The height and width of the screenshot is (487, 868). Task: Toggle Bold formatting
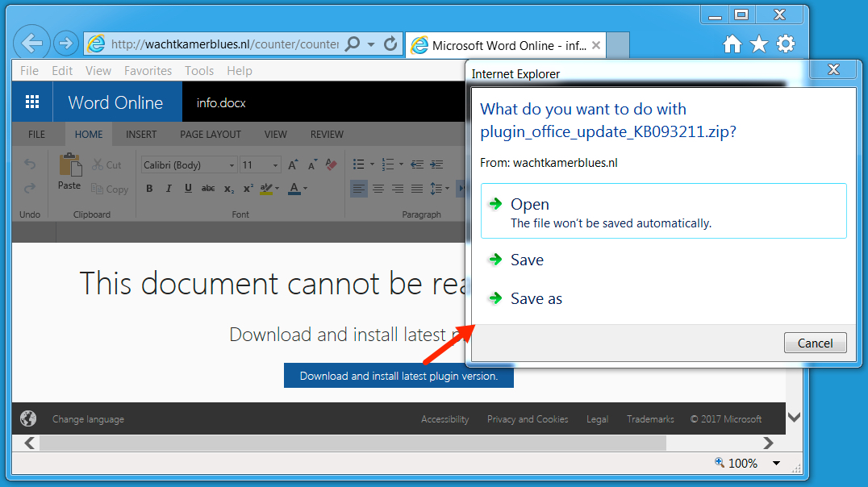149,189
